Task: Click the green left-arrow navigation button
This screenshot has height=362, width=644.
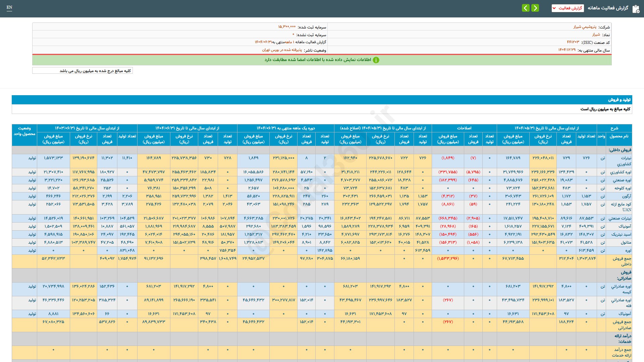Action: coord(526,8)
